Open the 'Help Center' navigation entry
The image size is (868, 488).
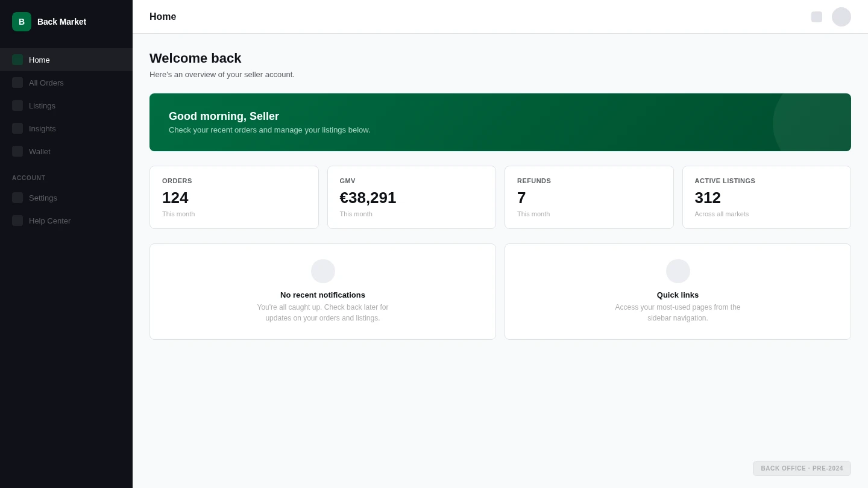click(50, 221)
